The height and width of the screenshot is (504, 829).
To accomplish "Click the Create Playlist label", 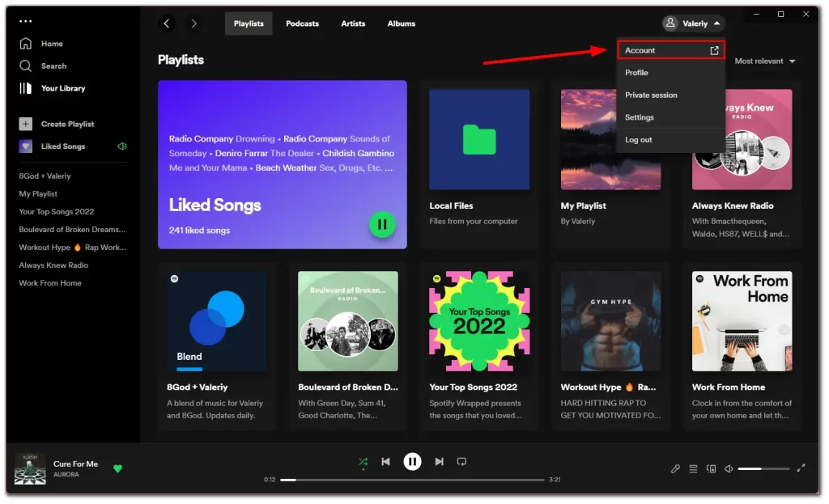I will (68, 124).
